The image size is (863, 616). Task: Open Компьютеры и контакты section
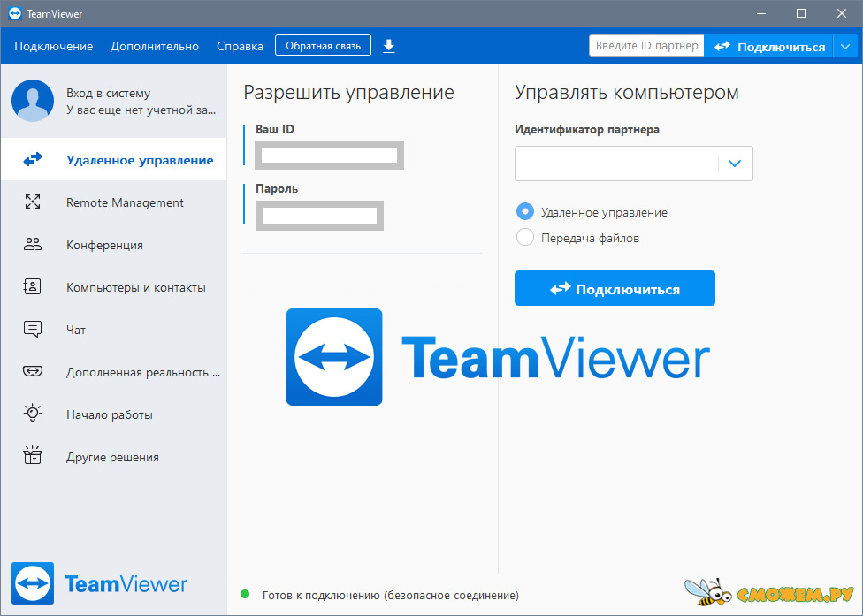click(114, 287)
